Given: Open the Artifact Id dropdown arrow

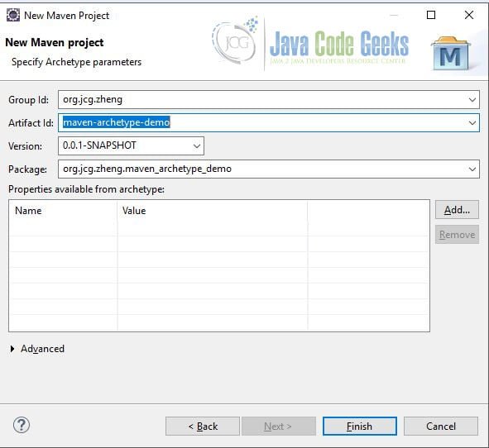Looking at the screenshot, I should click(472, 123).
